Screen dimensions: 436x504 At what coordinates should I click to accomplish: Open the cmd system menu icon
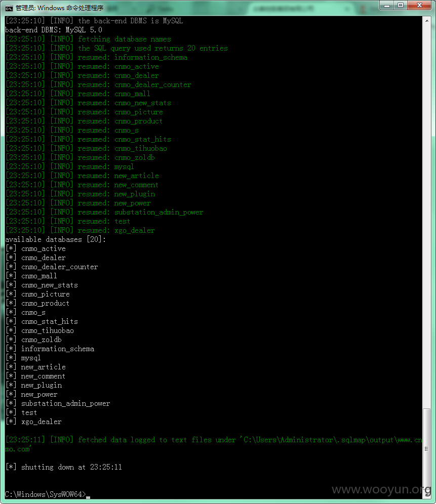[x=9, y=8]
